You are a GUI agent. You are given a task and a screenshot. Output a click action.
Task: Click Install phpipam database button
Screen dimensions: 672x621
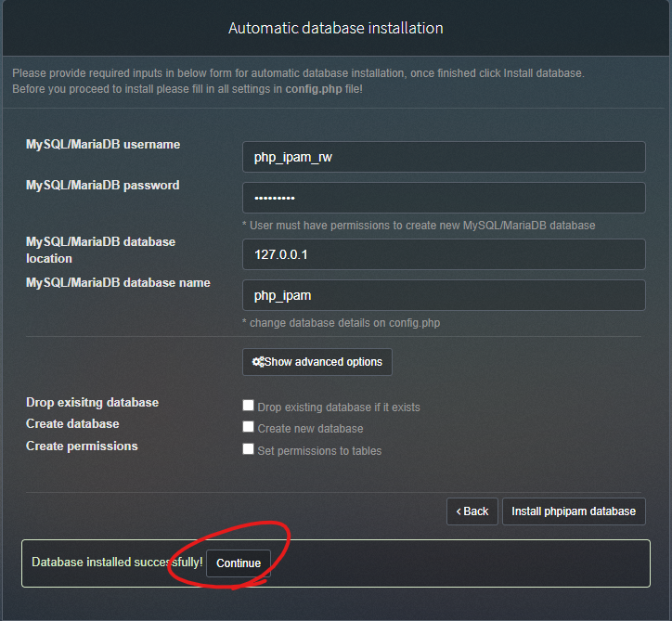point(574,511)
